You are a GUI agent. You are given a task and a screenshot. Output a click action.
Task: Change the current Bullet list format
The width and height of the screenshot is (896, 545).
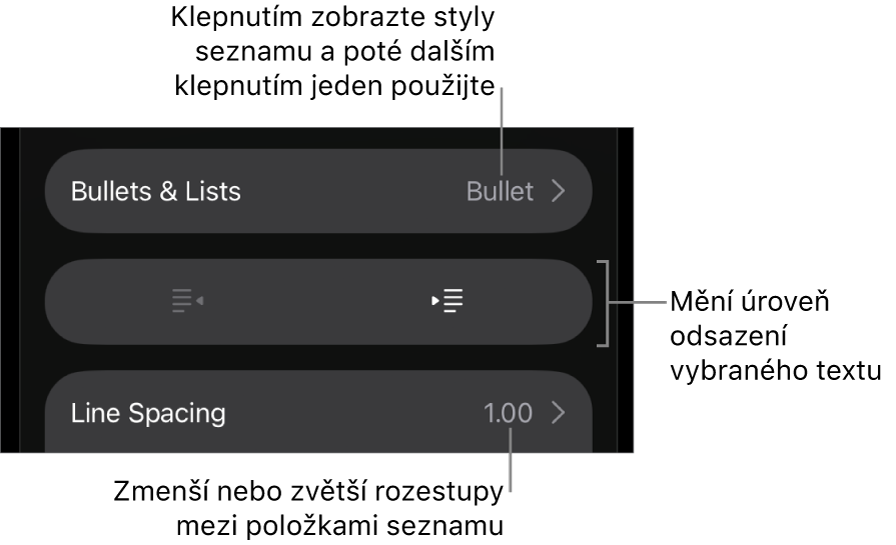pyautogui.click(x=499, y=191)
